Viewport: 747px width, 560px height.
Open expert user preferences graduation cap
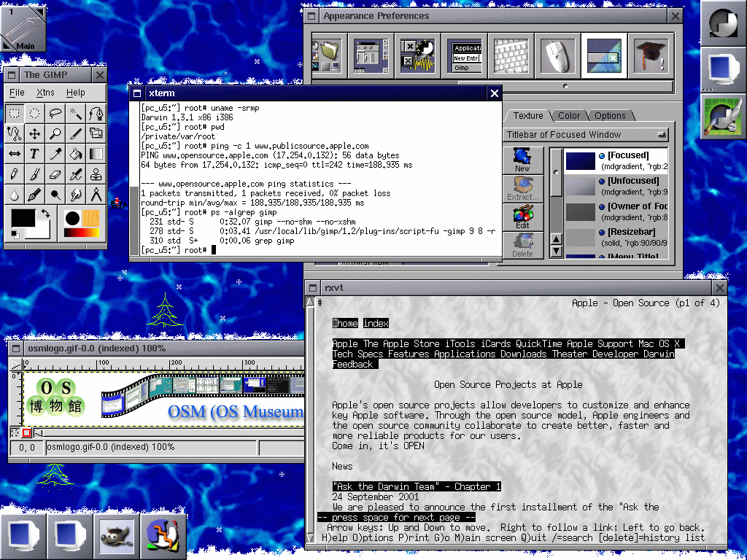coord(651,55)
